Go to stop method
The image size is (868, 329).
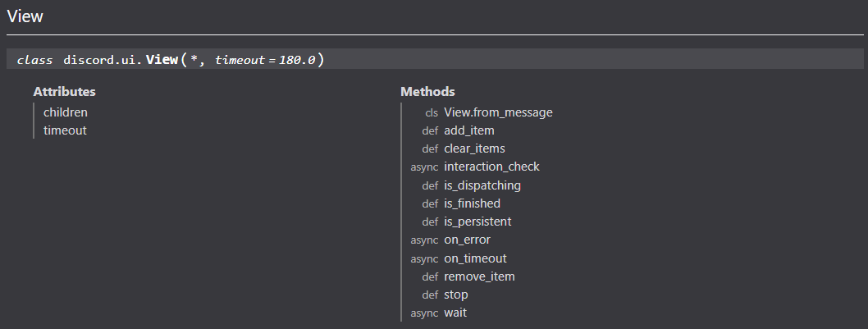tap(456, 295)
